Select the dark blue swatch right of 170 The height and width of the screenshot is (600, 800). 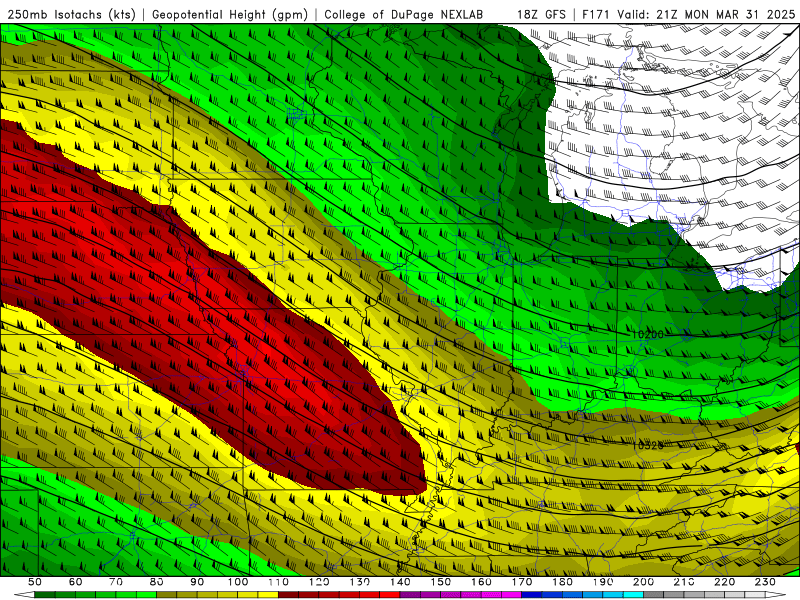532,594
